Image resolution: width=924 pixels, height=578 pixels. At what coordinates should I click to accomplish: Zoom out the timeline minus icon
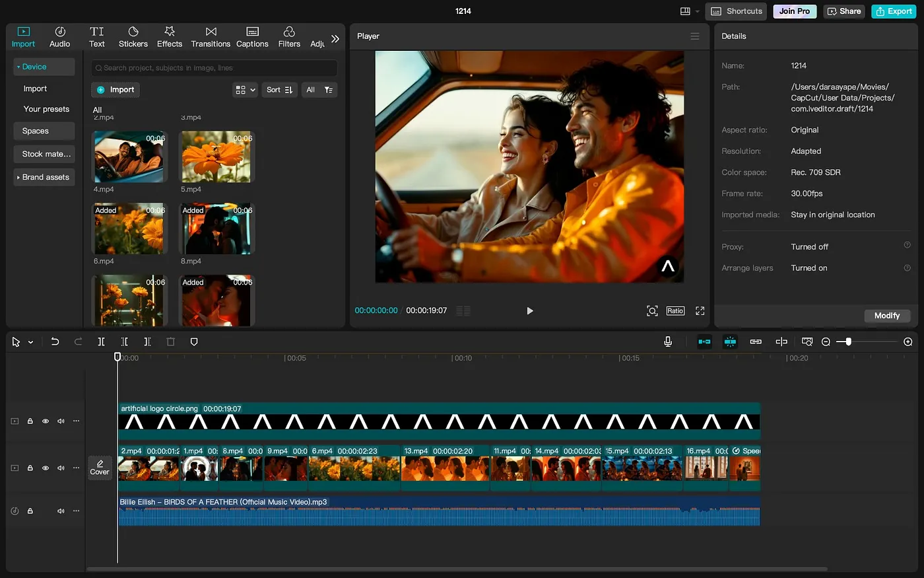[x=826, y=342]
